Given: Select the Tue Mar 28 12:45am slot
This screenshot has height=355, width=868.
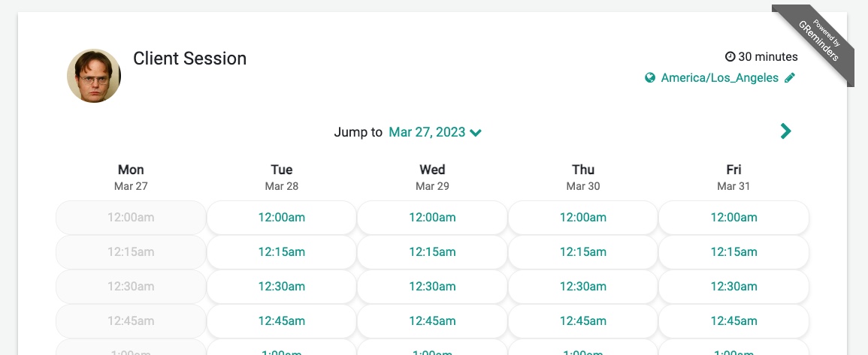Looking at the screenshot, I should click(x=282, y=320).
